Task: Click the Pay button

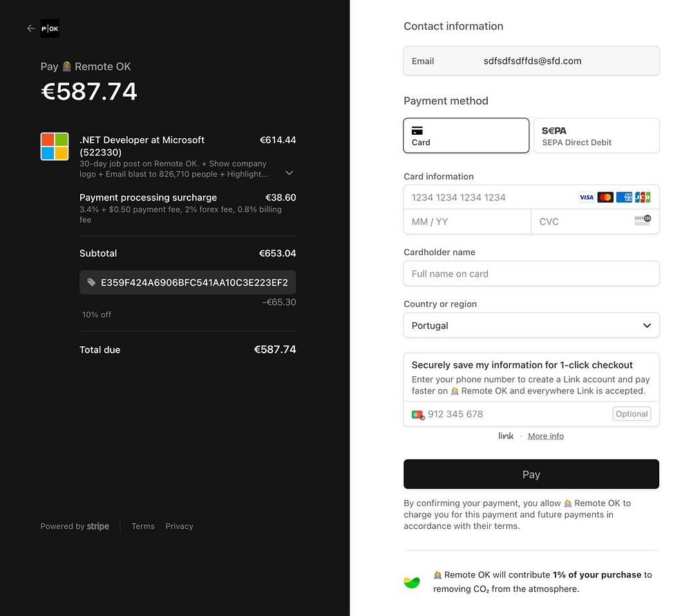Action: tap(531, 474)
